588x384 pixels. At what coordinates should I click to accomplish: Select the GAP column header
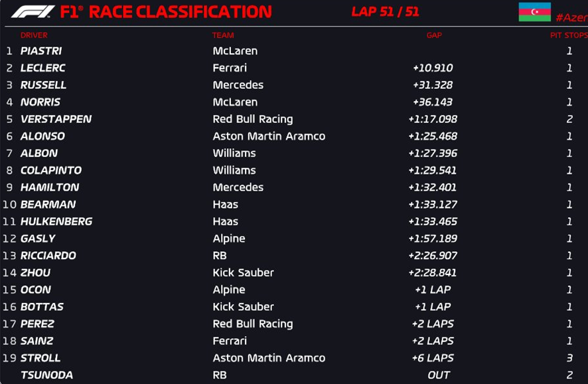(434, 35)
